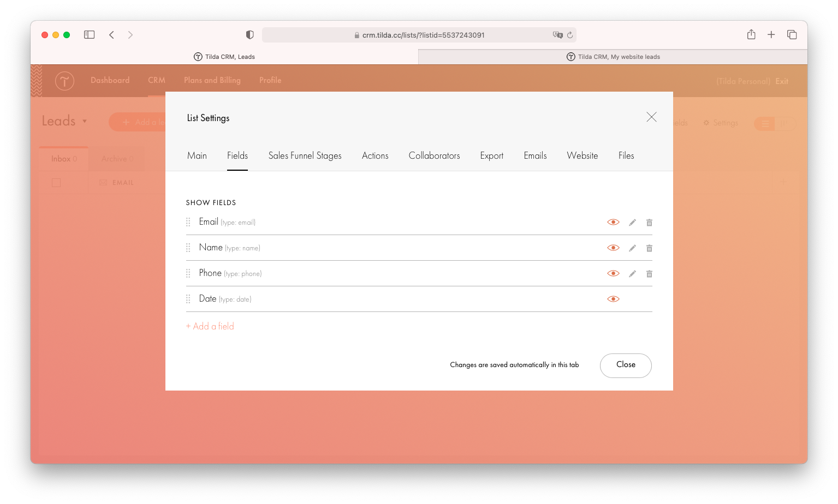Select Plans and Billing in the navigation

point(212,80)
